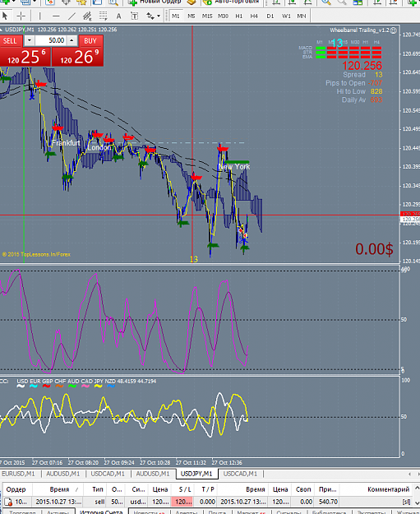Click the 'London' session label
420x514 pixels.
[99, 147]
